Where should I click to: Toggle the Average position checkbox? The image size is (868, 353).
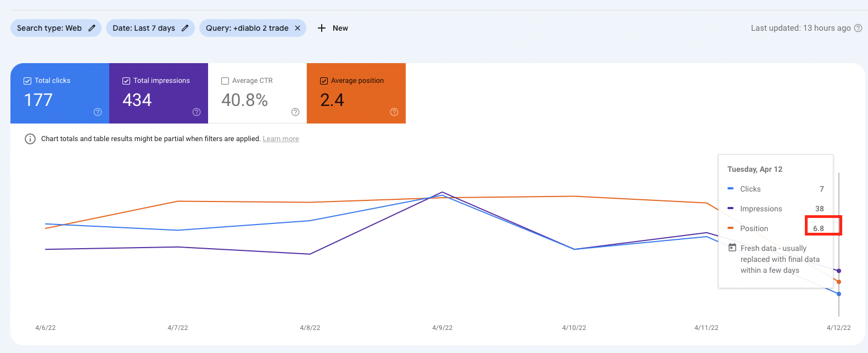pos(324,81)
